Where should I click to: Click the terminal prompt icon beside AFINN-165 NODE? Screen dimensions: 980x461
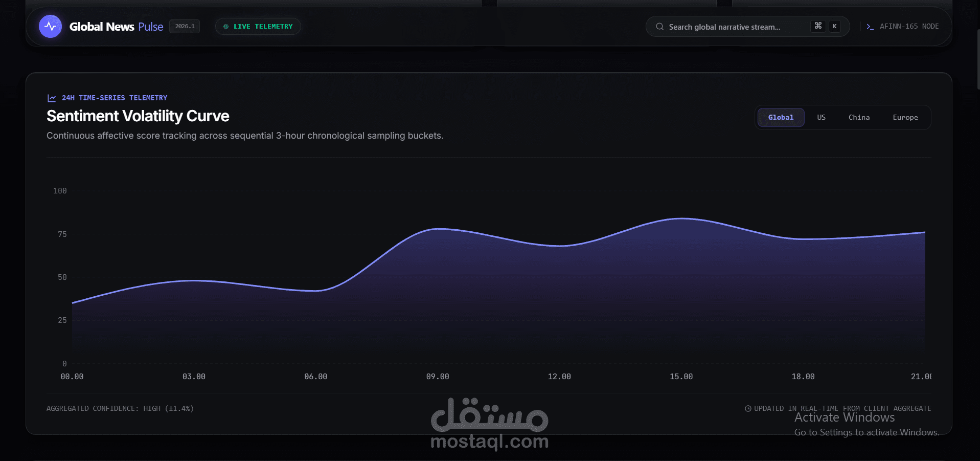870,27
